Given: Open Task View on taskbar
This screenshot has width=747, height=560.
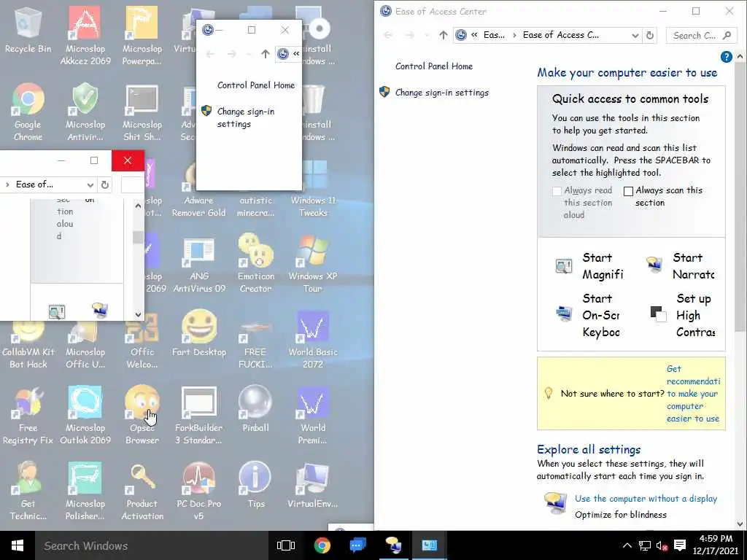Looking at the screenshot, I should pyautogui.click(x=286, y=545).
